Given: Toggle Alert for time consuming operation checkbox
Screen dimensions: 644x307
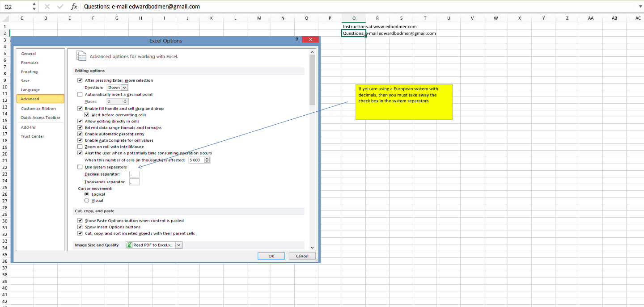Looking at the screenshot, I should pos(80,153).
